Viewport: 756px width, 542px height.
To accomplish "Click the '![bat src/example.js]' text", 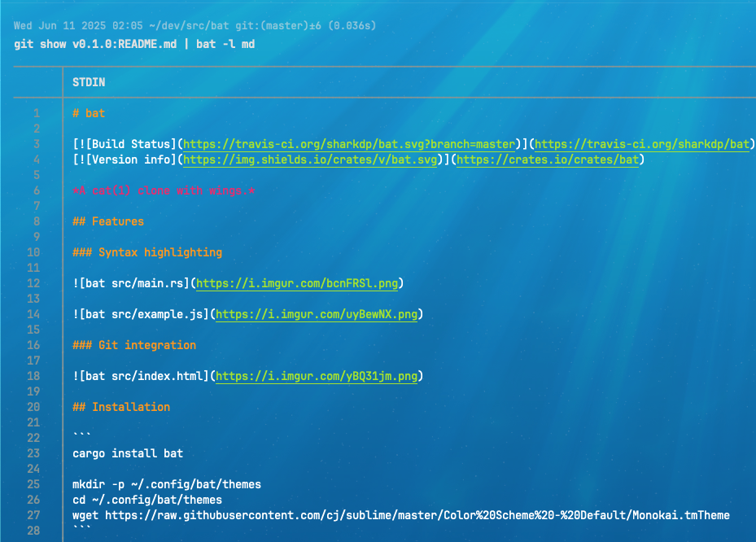I will tap(141, 314).
